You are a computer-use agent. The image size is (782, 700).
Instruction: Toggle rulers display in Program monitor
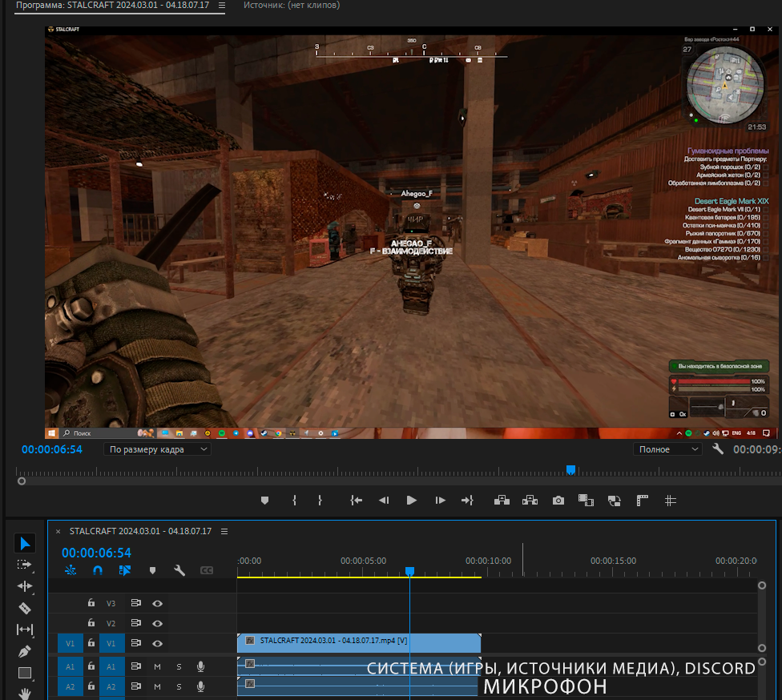643,501
